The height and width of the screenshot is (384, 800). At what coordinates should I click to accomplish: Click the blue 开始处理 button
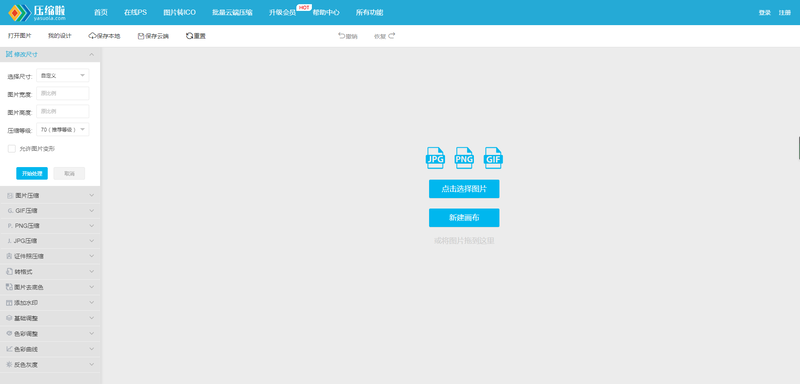tap(32, 173)
